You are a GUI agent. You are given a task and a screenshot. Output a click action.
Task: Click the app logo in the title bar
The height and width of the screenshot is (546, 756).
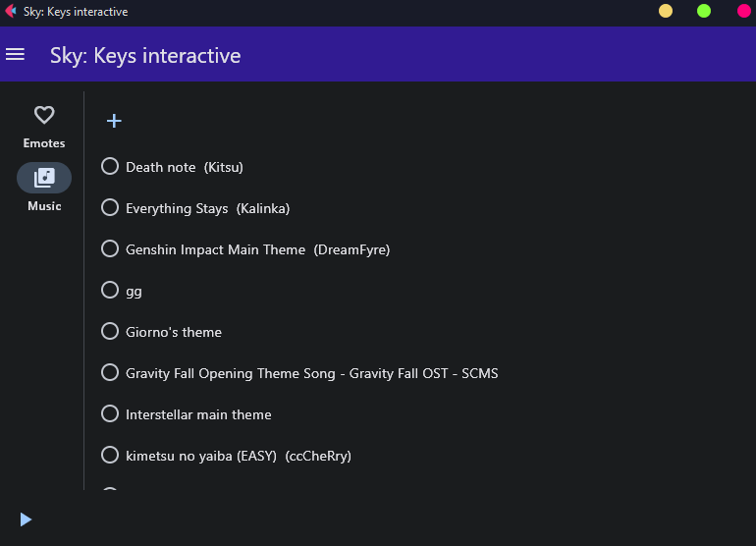(11, 11)
